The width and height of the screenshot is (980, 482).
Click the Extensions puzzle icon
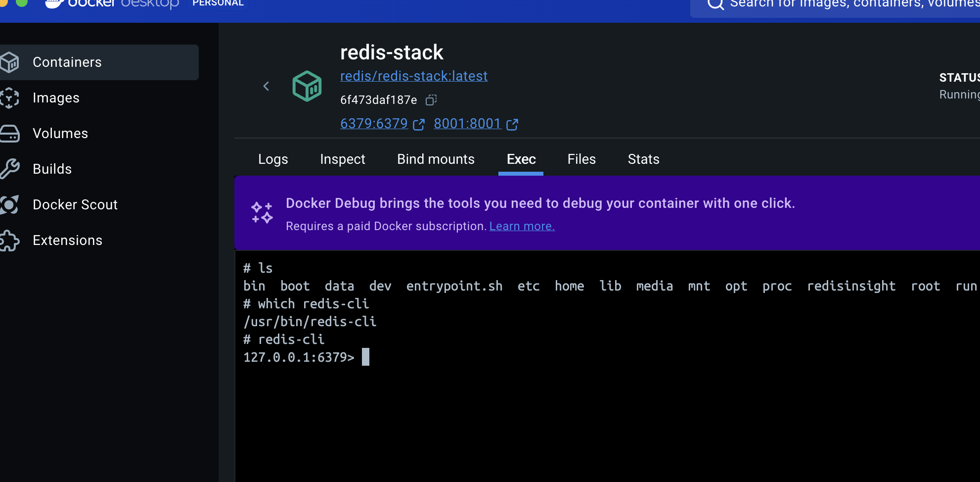tap(9, 241)
